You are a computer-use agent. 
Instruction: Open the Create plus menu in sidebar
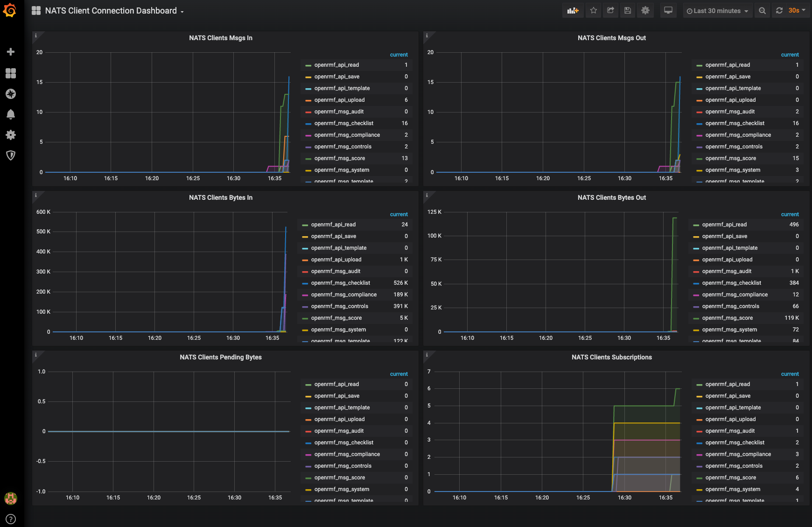(11, 52)
